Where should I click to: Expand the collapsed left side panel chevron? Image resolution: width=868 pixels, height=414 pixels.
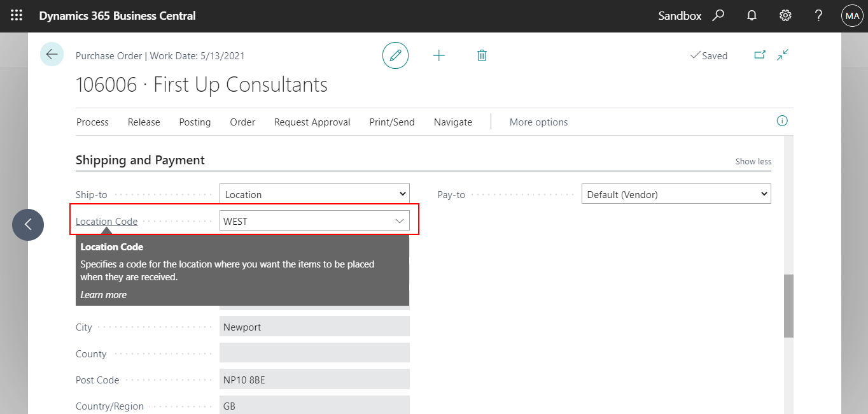click(x=27, y=225)
